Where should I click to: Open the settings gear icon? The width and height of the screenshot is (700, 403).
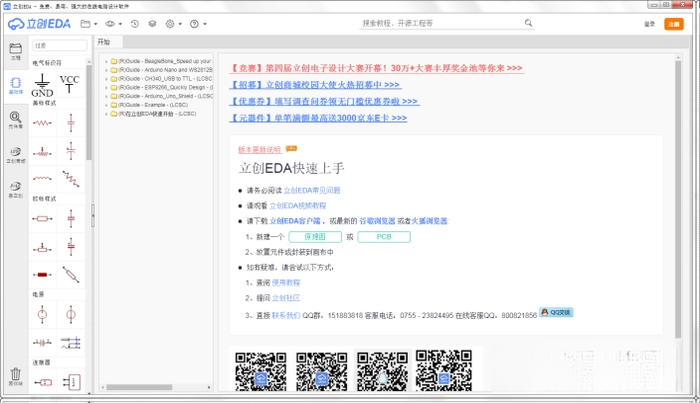tap(170, 24)
